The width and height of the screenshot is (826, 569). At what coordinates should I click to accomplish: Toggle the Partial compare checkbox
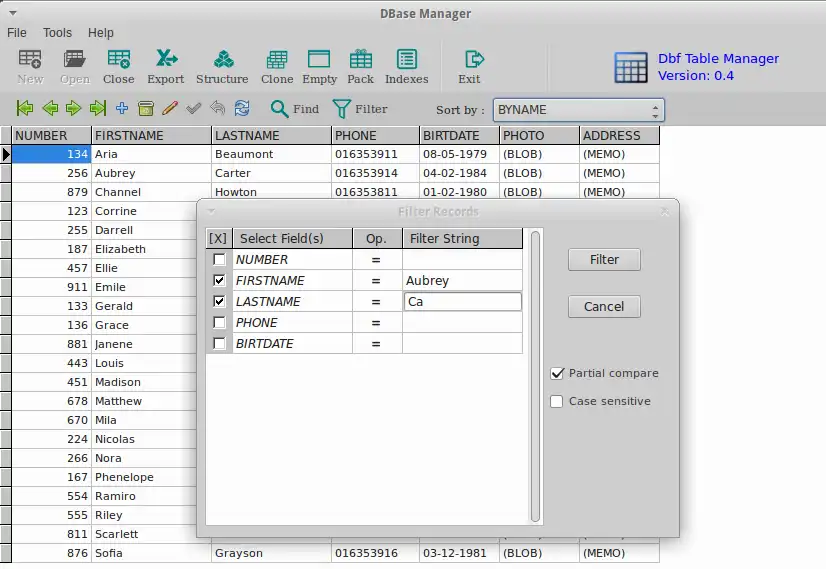557,374
